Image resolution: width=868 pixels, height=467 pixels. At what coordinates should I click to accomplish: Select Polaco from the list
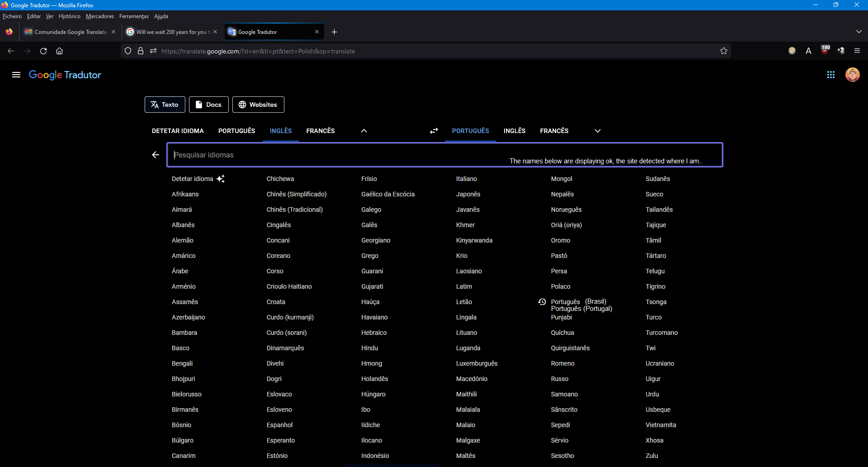(x=561, y=286)
